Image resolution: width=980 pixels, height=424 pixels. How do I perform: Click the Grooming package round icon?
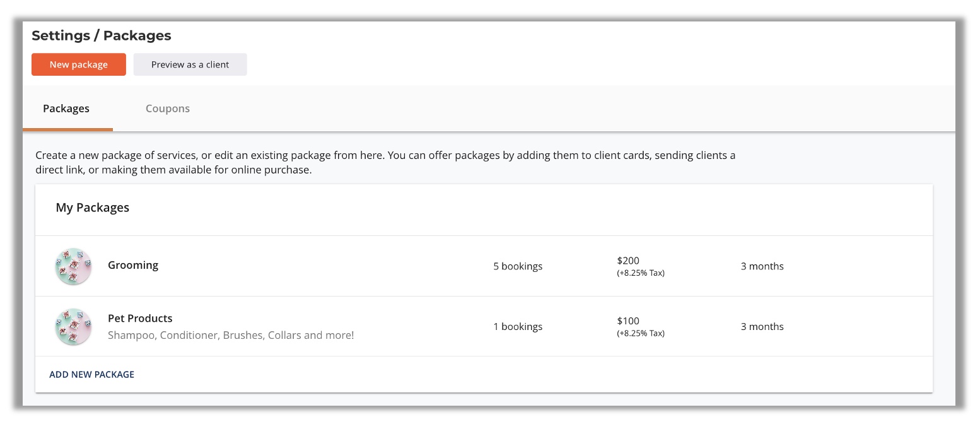(x=73, y=266)
